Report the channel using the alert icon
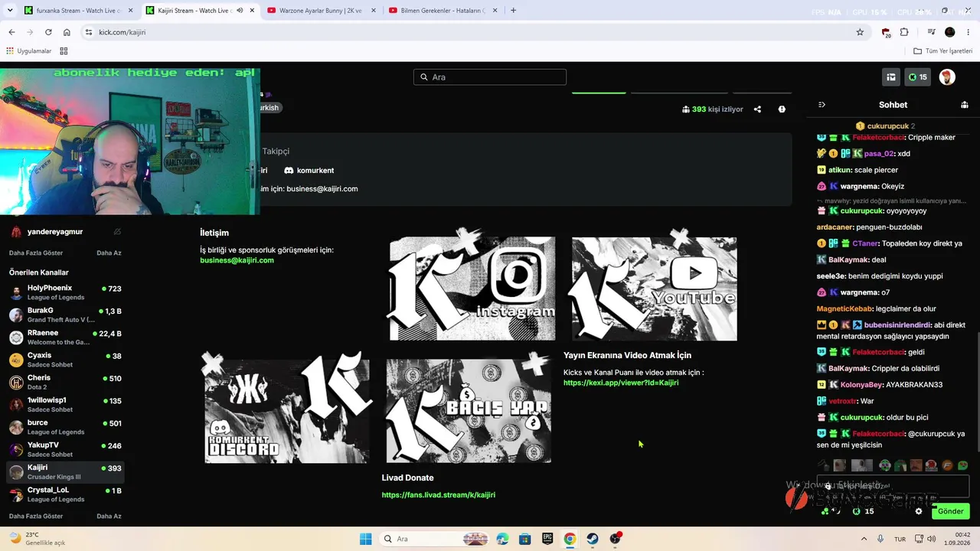 pyautogui.click(x=782, y=109)
